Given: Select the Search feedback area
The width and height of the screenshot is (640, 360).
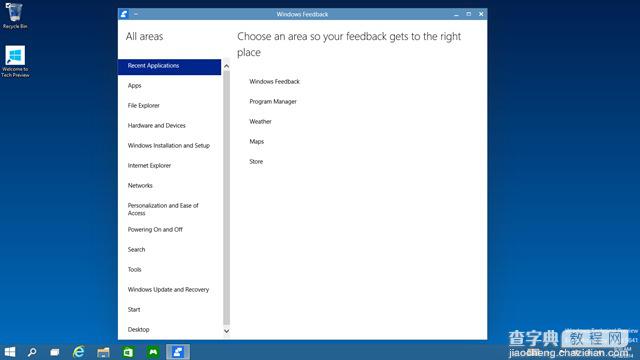Looking at the screenshot, I should point(136,250).
